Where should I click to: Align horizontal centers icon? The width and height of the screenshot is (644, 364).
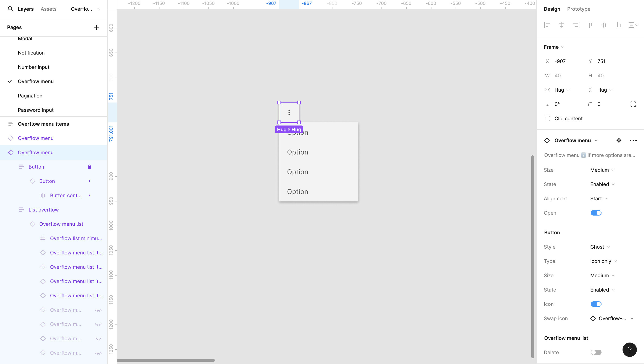click(x=561, y=25)
